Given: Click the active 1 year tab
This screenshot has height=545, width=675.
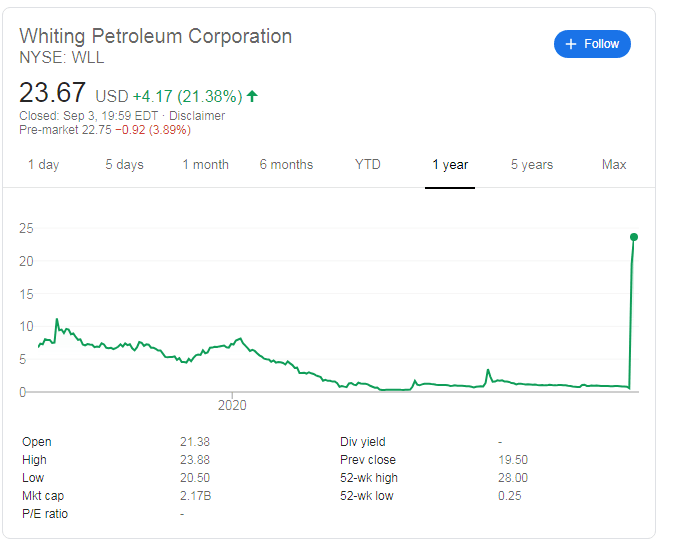Looking at the screenshot, I should pos(450,165).
